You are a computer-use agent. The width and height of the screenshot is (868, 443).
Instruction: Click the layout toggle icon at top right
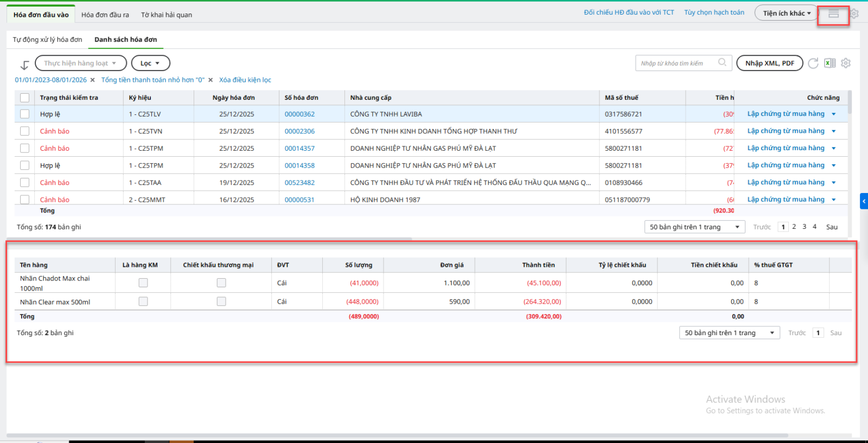coord(833,14)
